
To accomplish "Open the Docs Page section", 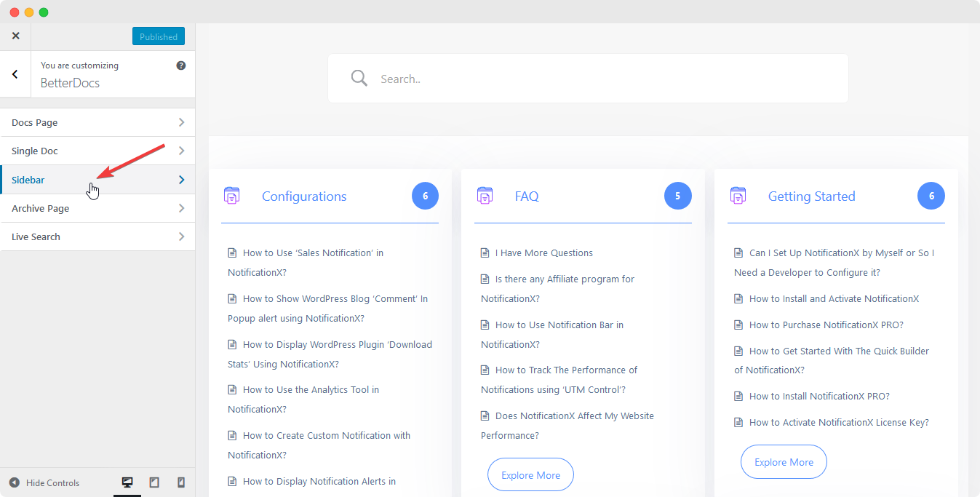I will tap(97, 122).
